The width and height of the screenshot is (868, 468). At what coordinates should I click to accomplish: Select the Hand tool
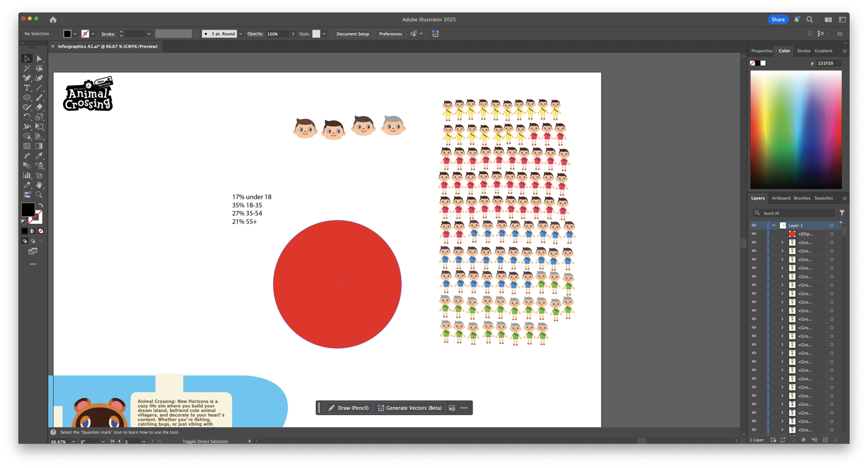39,185
